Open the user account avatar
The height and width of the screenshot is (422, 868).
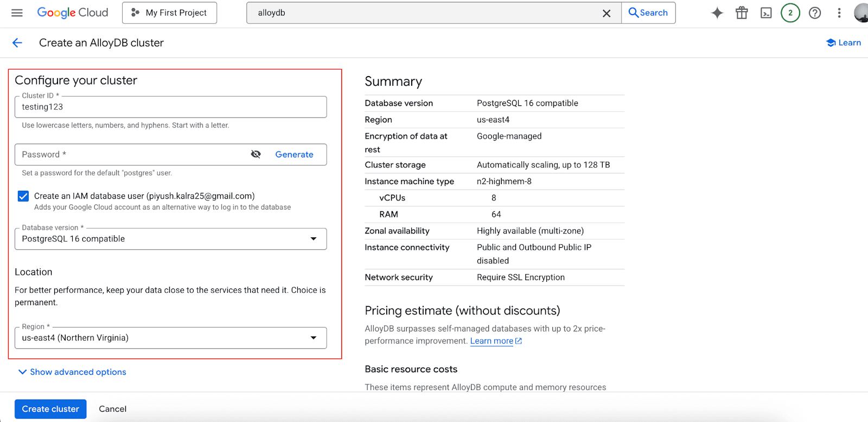click(861, 13)
